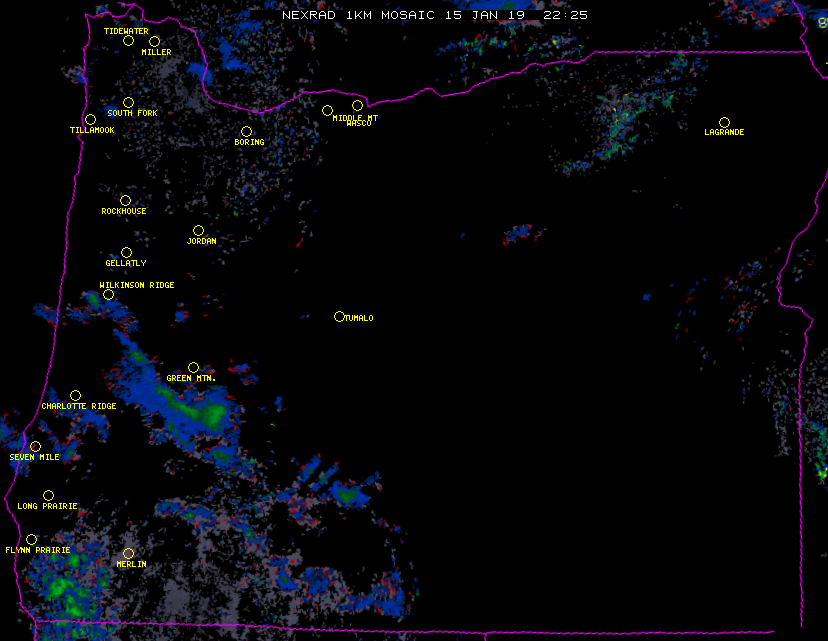Click the Wasco station circle marker
Image resolution: width=828 pixels, height=641 pixels.
coord(357,106)
